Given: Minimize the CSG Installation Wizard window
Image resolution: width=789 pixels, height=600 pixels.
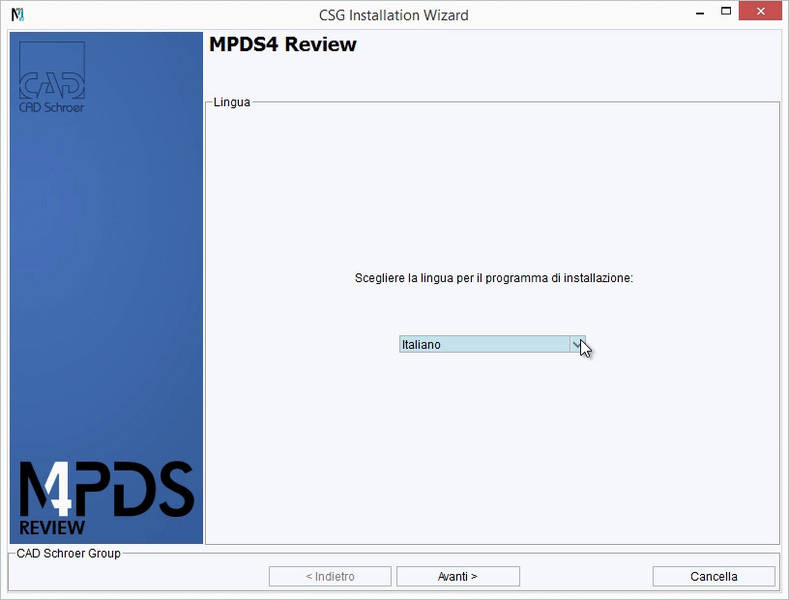Looking at the screenshot, I should 700,13.
